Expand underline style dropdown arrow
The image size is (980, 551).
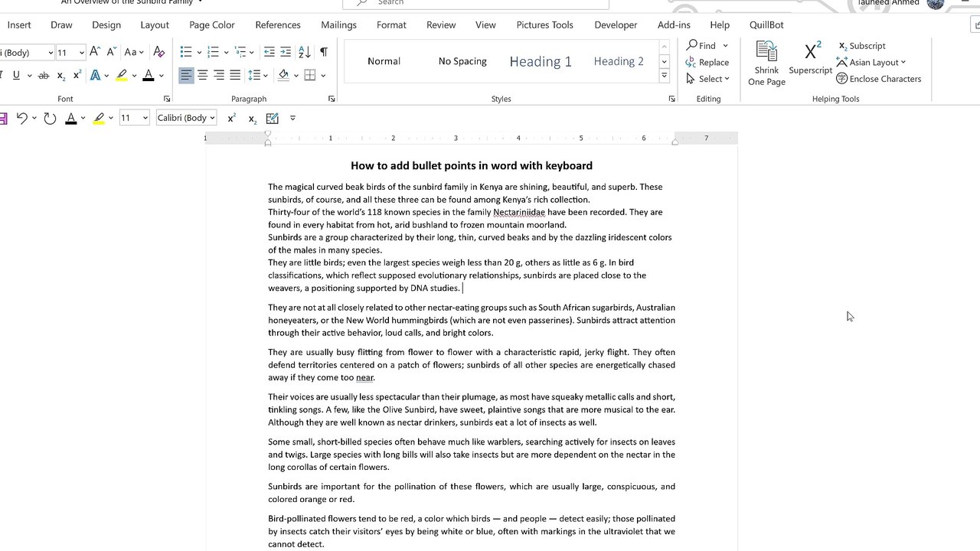(29, 76)
